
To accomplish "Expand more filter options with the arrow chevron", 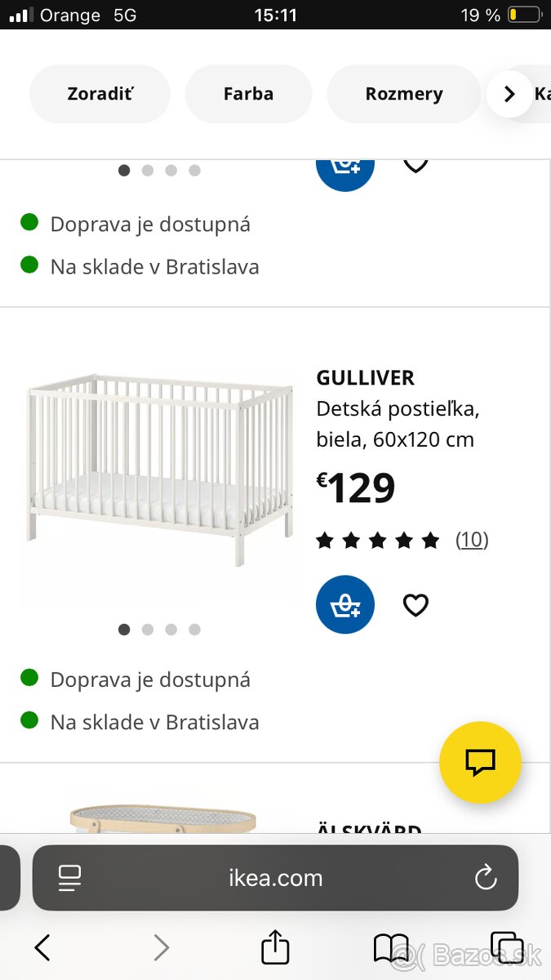I will 510,93.
